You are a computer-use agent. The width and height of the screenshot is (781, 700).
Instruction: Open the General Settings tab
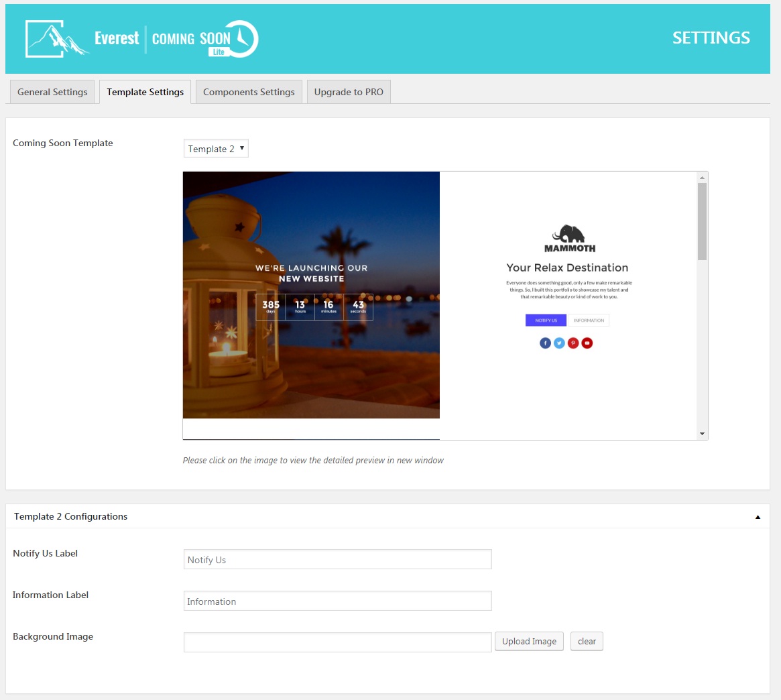52,92
